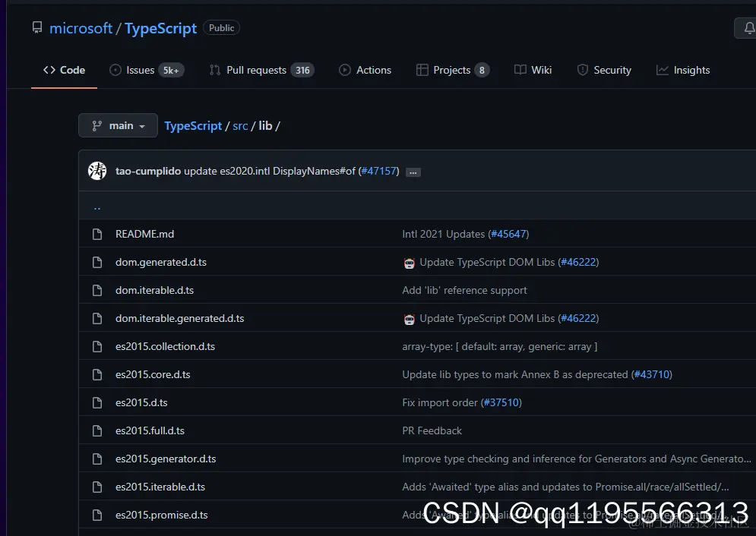Open #46222 link in dom.iterable.generated.d.ts row
The height and width of the screenshot is (536, 756).
point(578,318)
